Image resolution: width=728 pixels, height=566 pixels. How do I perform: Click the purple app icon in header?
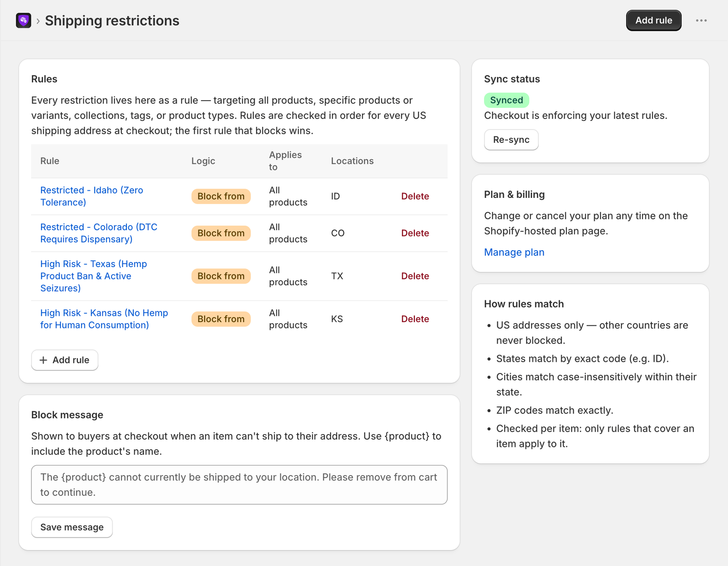pos(24,20)
